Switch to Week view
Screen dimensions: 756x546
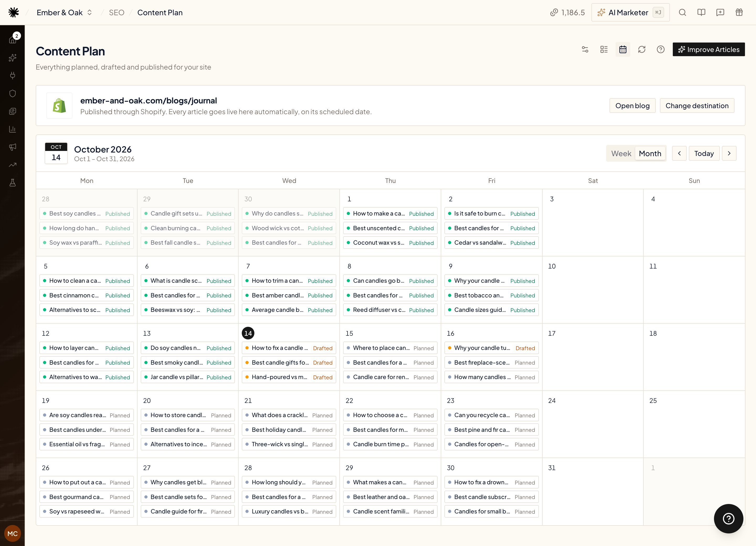pos(621,153)
